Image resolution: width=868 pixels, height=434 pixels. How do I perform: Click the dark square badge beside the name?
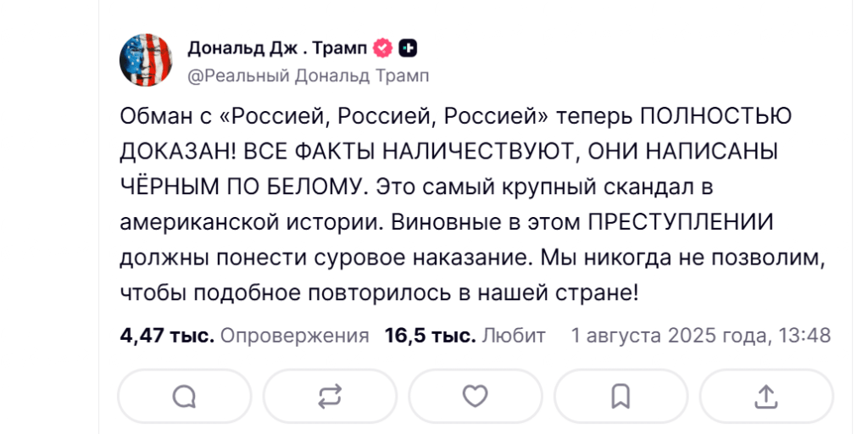(408, 48)
